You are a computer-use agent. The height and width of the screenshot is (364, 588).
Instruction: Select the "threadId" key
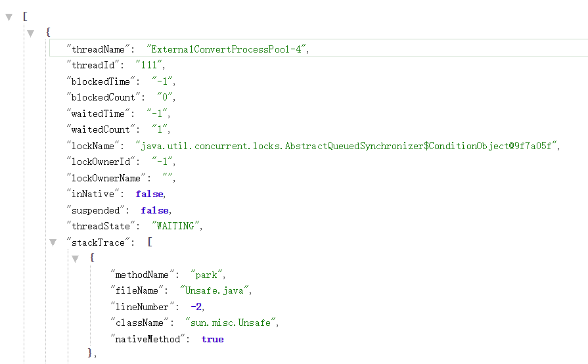(x=93, y=65)
